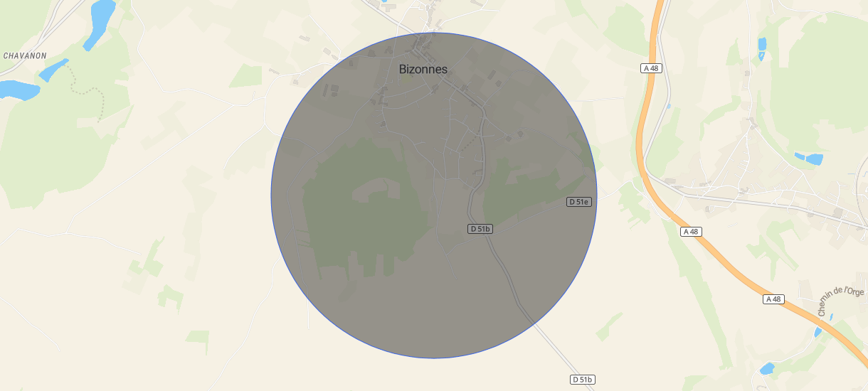Click the middle A 48 motorway shield
Viewport: 868px width, 391px height.
[692, 232]
